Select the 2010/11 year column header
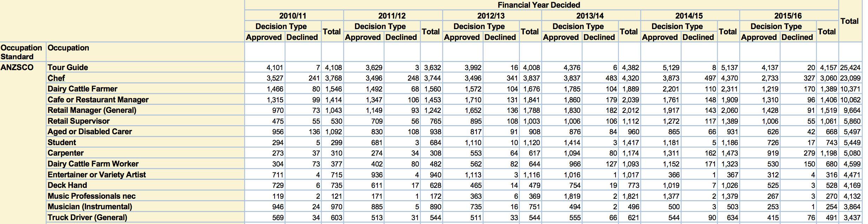 point(292,16)
